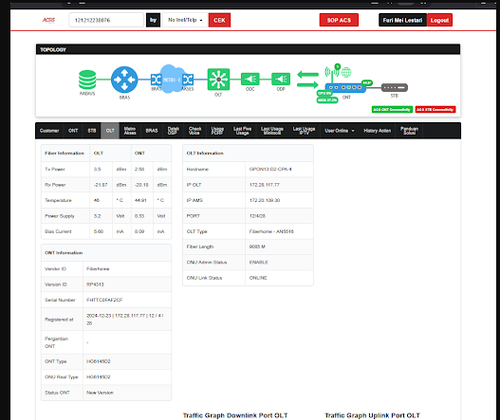Click the green OLT node icon

click(x=218, y=79)
